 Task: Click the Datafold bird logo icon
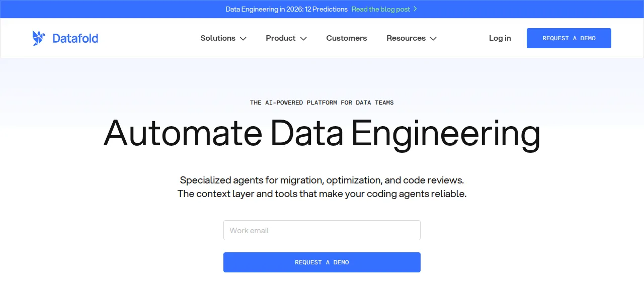(39, 38)
